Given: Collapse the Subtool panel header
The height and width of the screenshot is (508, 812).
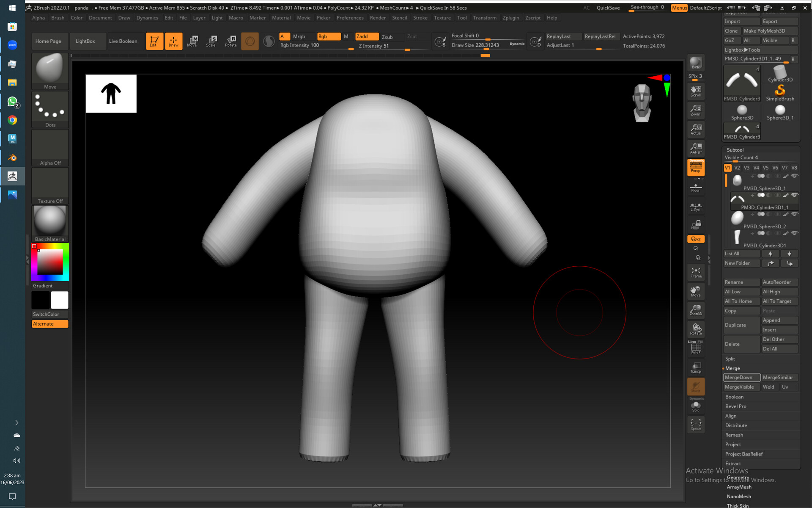Looking at the screenshot, I should tap(735, 149).
